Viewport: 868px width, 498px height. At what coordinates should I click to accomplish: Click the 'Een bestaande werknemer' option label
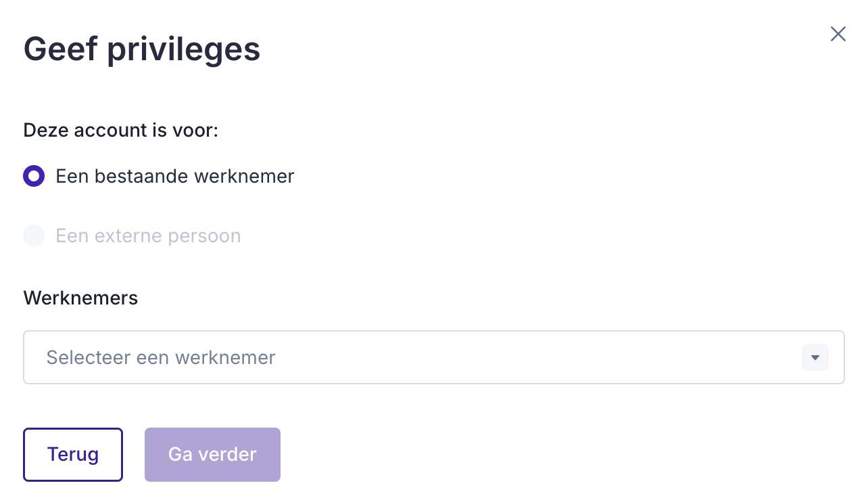175,177
